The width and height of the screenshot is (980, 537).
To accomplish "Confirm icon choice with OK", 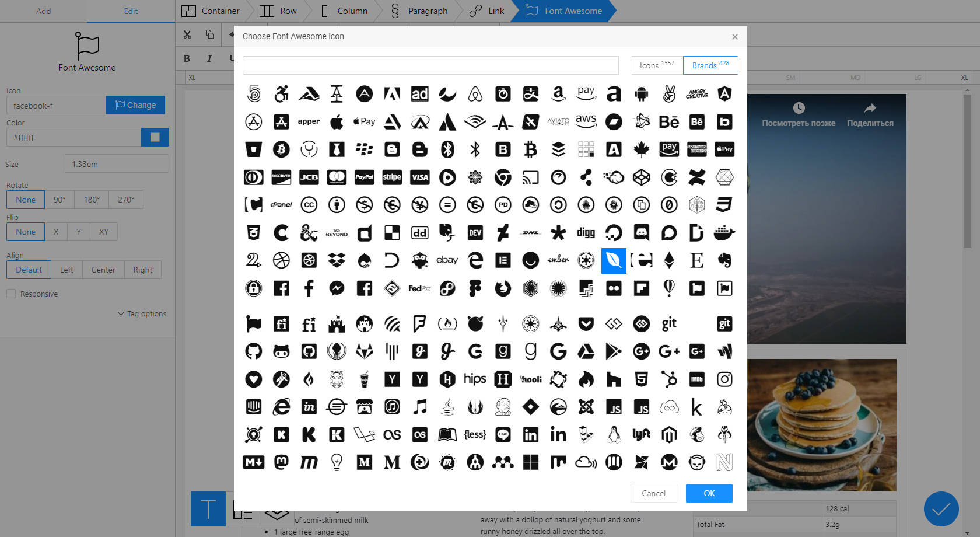I will tap(709, 493).
